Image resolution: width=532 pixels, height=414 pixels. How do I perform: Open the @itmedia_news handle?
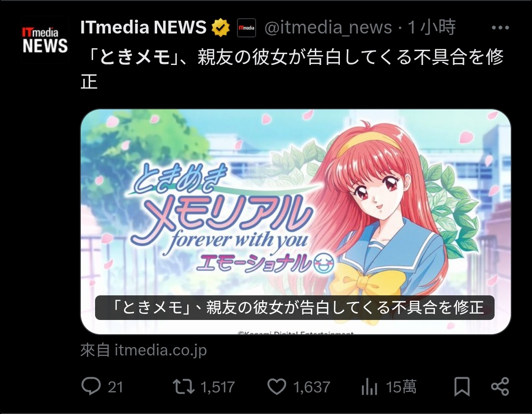coord(328,28)
